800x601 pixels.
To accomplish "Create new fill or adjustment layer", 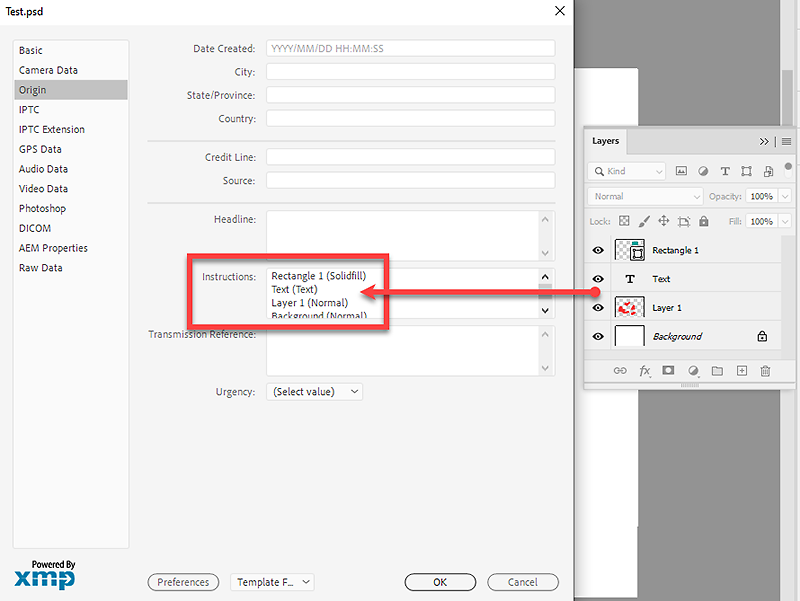I will 693,371.
